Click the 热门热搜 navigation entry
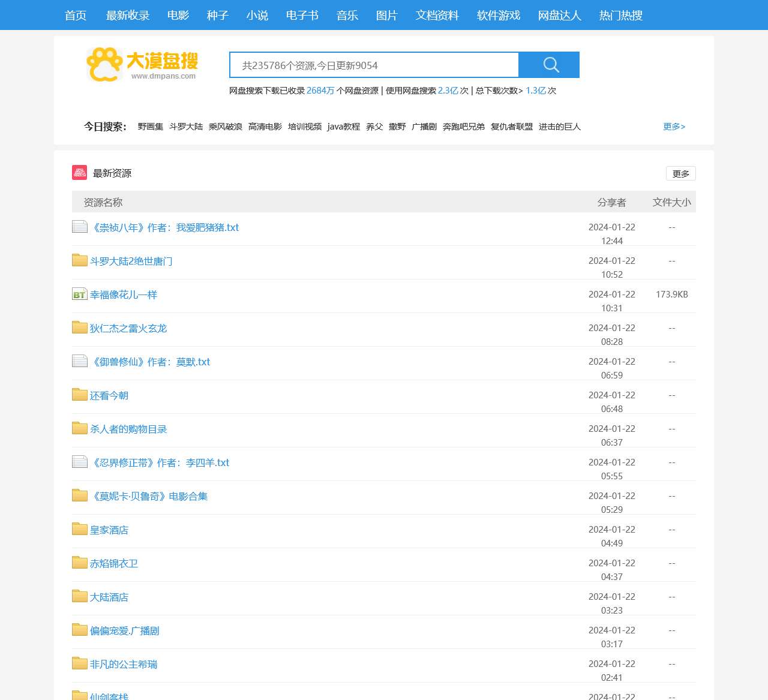 620,15
